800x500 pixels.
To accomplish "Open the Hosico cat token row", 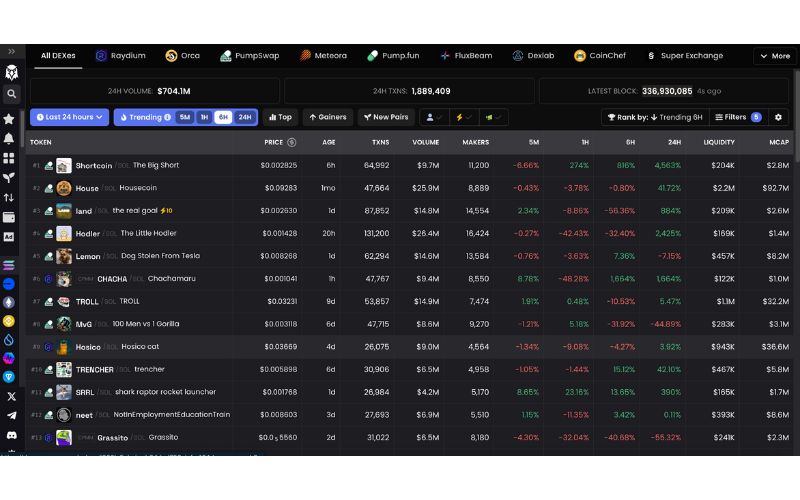I will [409, 347].
